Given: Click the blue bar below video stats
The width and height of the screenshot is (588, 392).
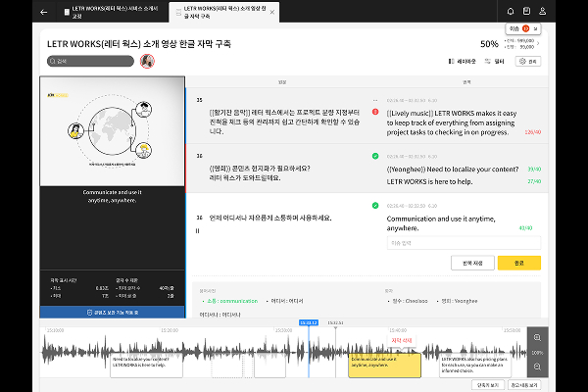Looking at the screenshot, I should point(112,312).
